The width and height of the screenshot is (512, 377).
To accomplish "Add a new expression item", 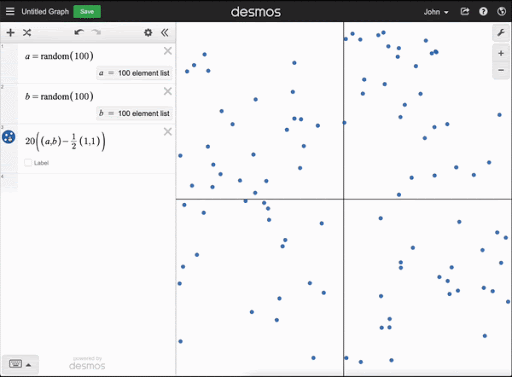I will click(11, 33).
